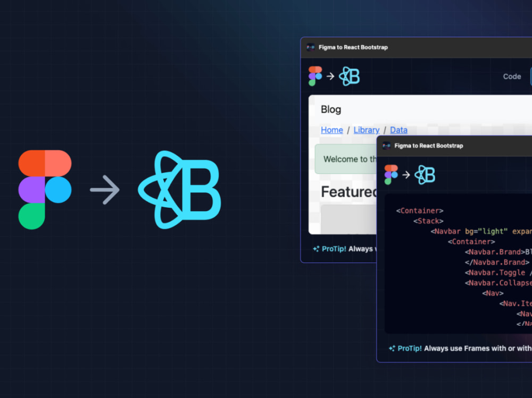Click front window title 'Figma to React Bootstrap'

(428, 146)
